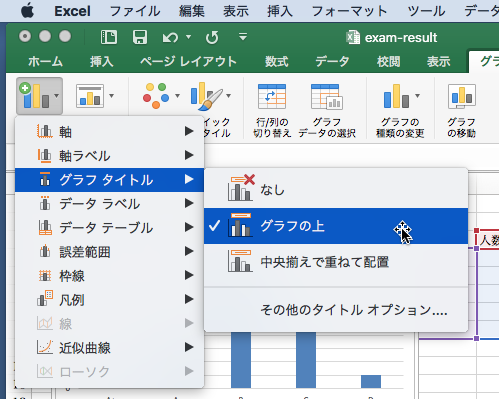Open the Quick Styles brush icon
This screenshot has height=399, width=499.
click(x=207, y=96)
